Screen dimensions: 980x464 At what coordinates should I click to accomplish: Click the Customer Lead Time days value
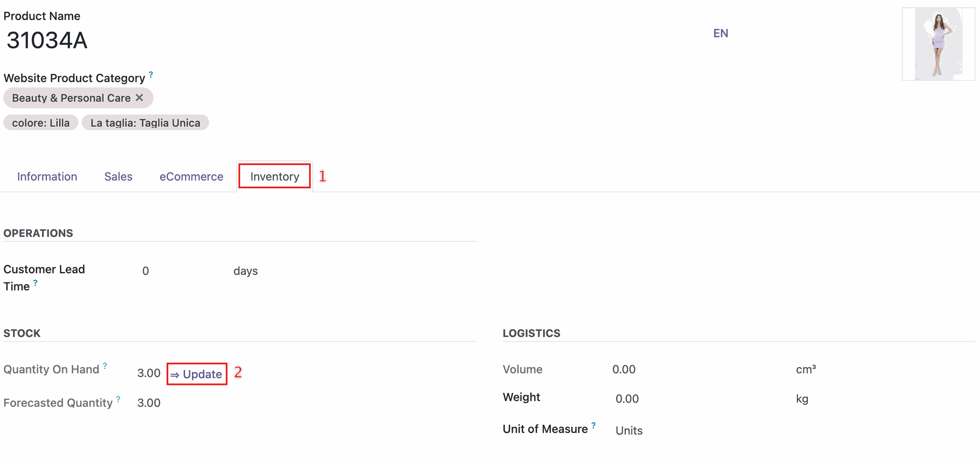(x=145, y=271)
